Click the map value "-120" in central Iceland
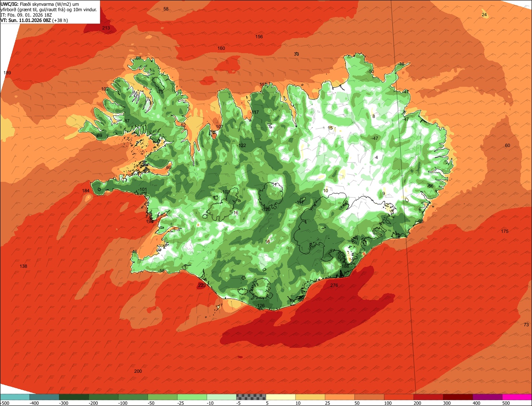 pyautogui.click(x=266, y=210)
